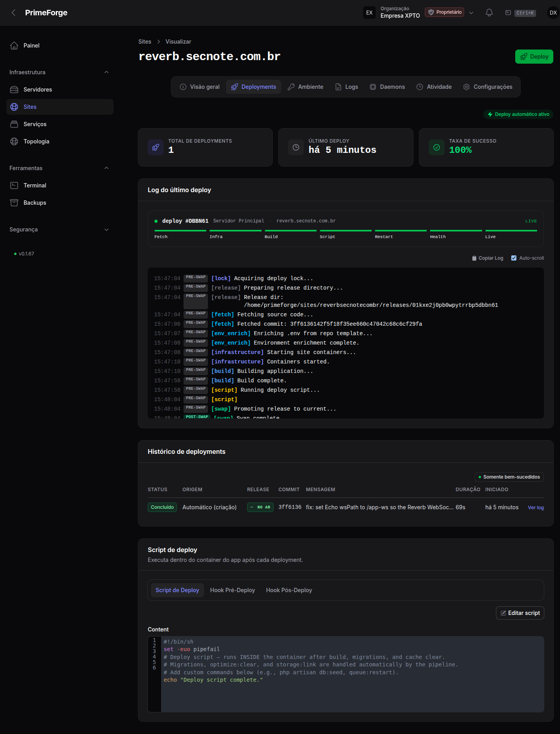
Task: Click the back arrow next to PrimeForge
Action: (14, 13)
